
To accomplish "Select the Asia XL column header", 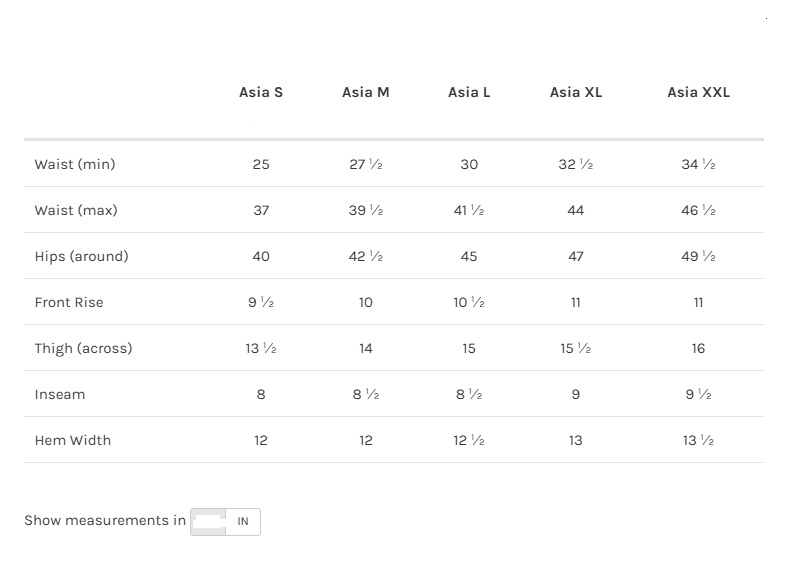I will tap(576, 92).
